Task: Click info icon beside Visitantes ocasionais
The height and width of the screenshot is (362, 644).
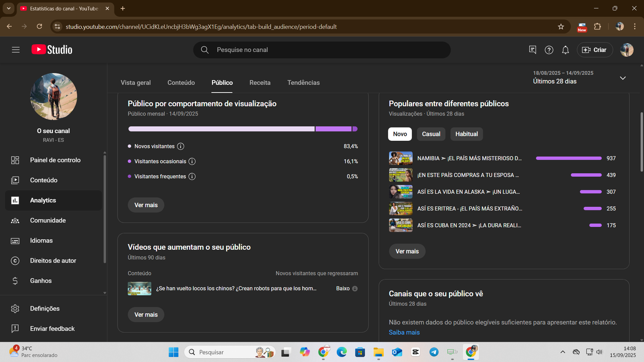Action: tap(192, 161)
